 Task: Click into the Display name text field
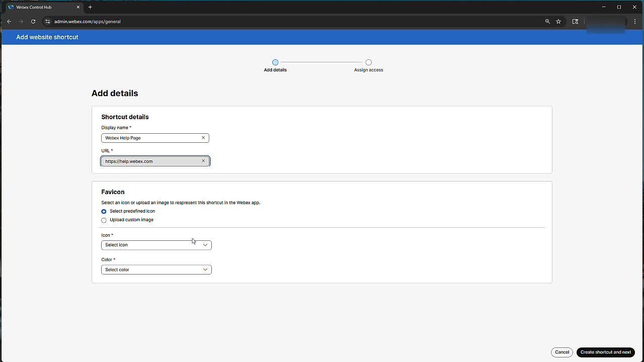coord(151,138)
